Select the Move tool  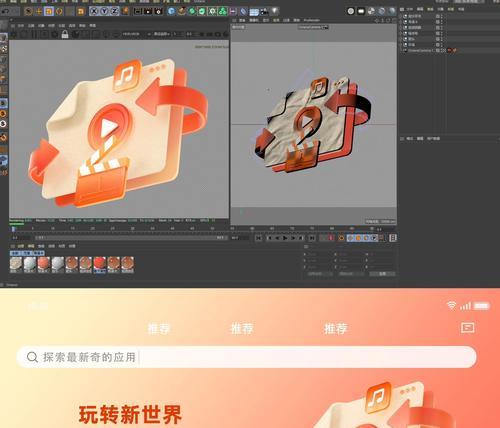coord(39,11)
